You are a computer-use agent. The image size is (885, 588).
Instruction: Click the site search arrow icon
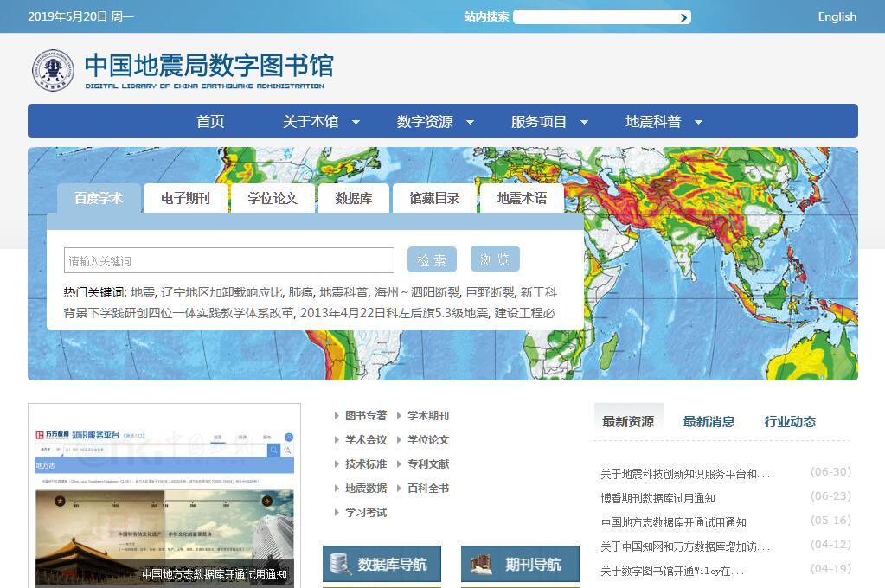(683, 17)
